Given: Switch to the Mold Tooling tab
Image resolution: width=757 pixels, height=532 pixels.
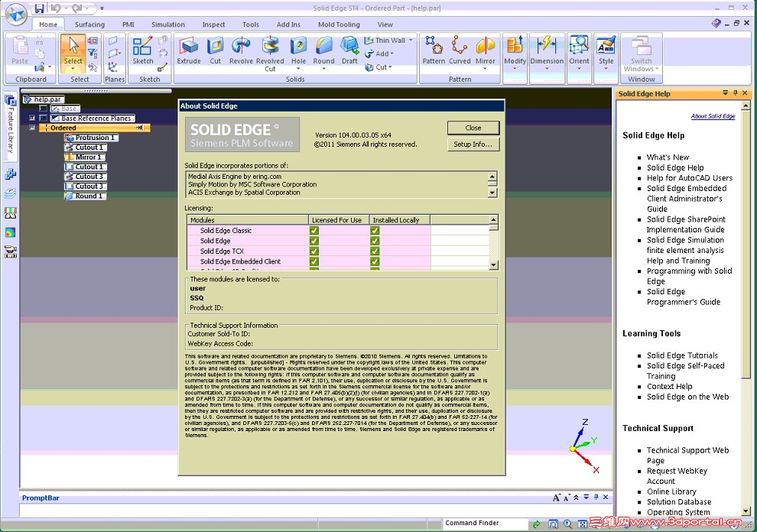Looking at the screenshot, I should [x=339, y=24].
